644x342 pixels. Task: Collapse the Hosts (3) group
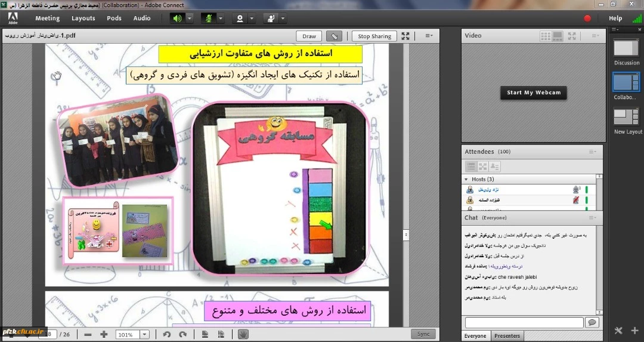tap(466, 180)
